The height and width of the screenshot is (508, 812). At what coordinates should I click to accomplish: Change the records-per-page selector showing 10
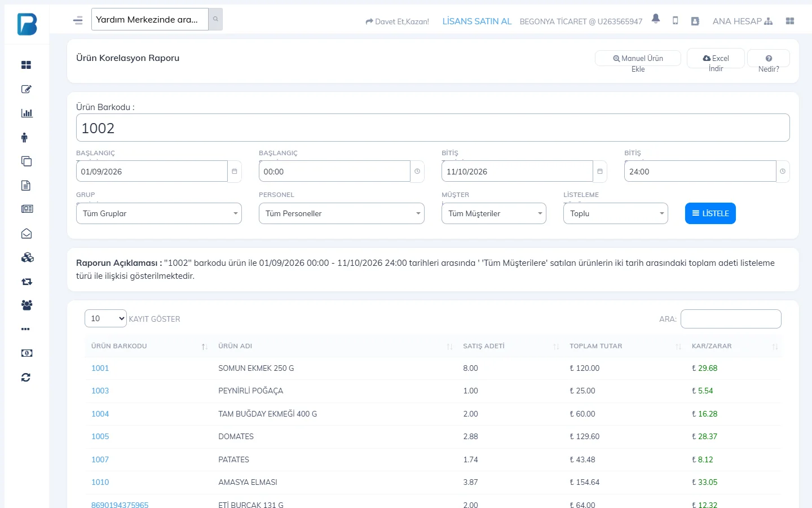[105, 318]
